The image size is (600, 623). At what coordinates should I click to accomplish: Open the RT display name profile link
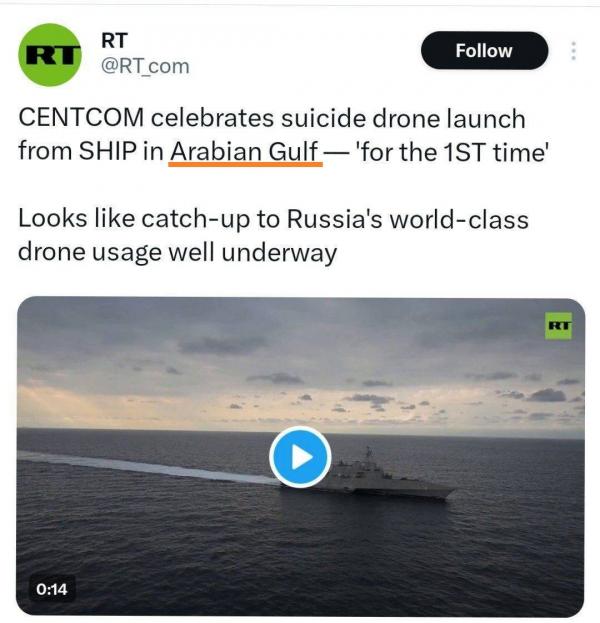point(114,40)
